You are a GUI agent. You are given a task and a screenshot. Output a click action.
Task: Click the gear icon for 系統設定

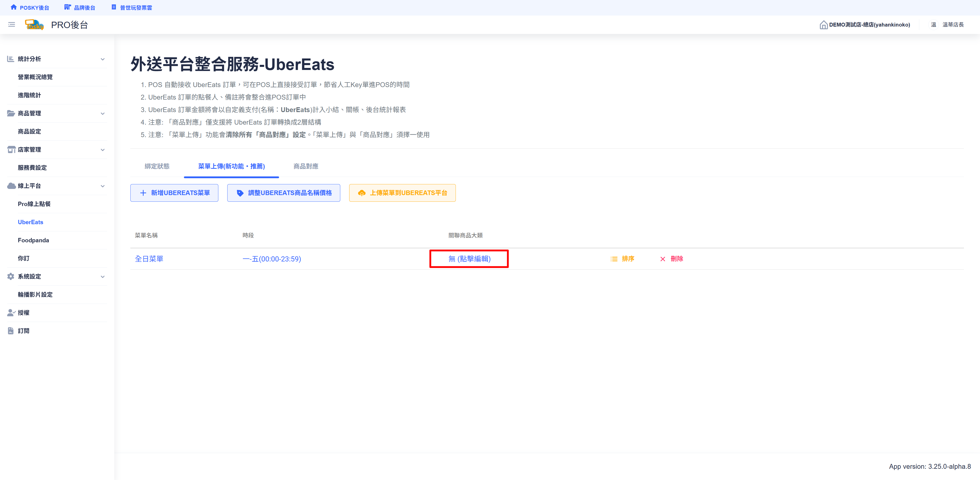pos(11,276)
